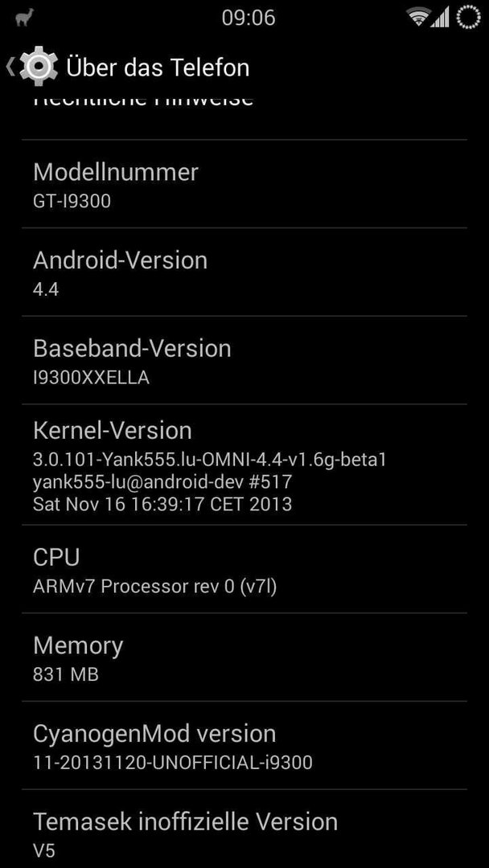Screen dimensions: 489x868
Task: Tap the back chevron beside the gear
Action: coord(10,67)
